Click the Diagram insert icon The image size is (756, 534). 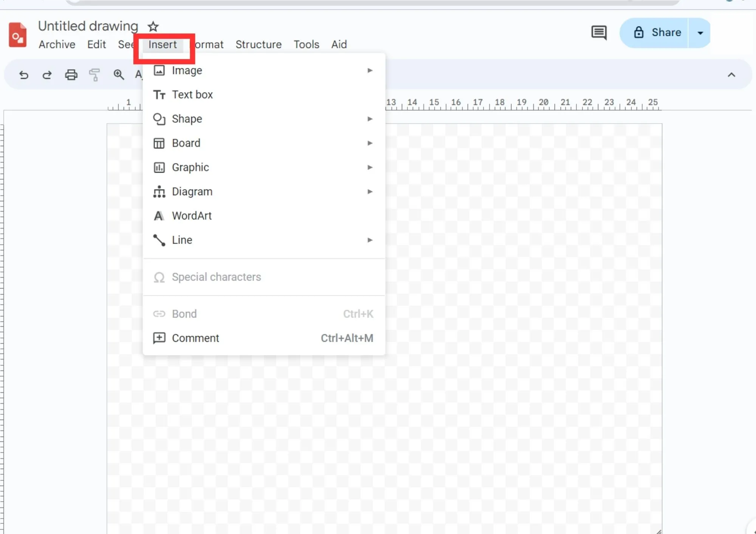(x=159, y=191)
